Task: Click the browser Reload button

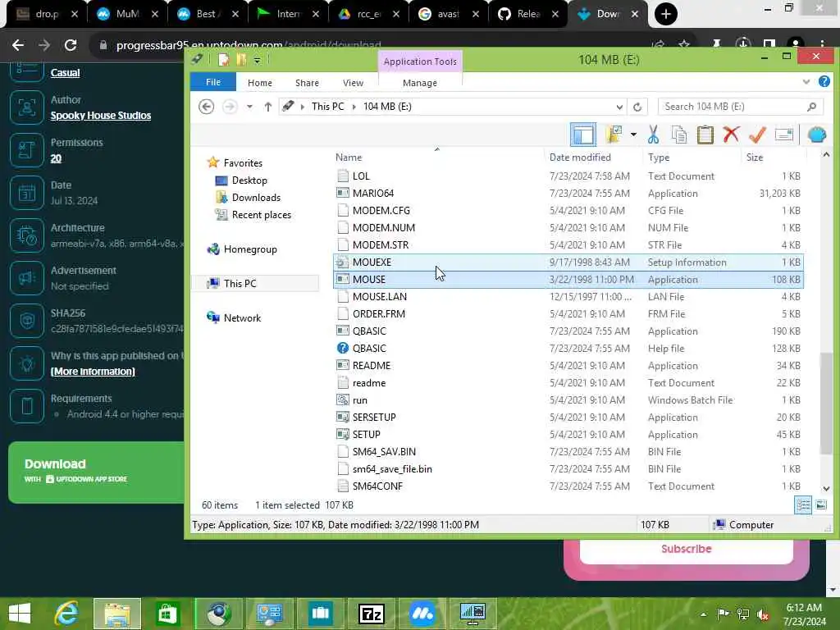Action: (x=71, y=45)
